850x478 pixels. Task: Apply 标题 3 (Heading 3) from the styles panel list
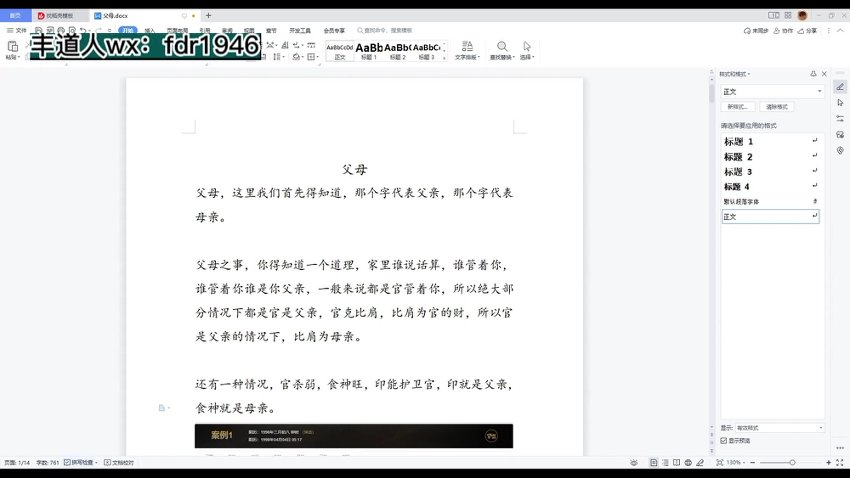[x=771, y=172]
